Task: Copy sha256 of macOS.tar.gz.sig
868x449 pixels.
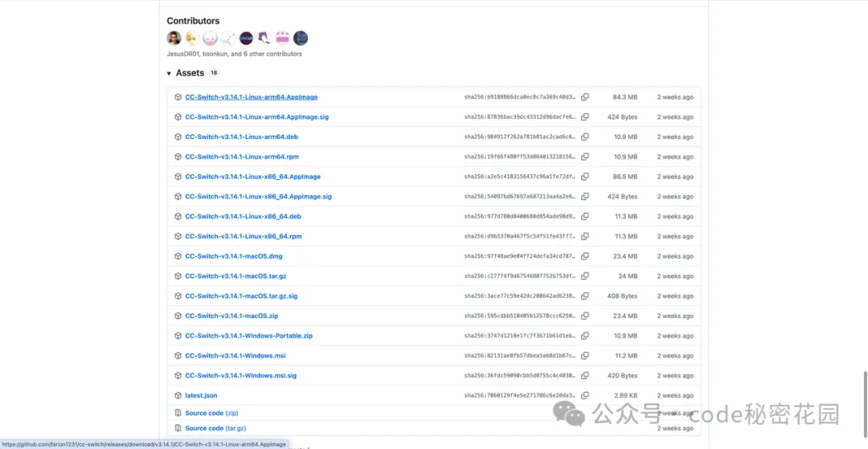Action: click(x=584, y=296)
